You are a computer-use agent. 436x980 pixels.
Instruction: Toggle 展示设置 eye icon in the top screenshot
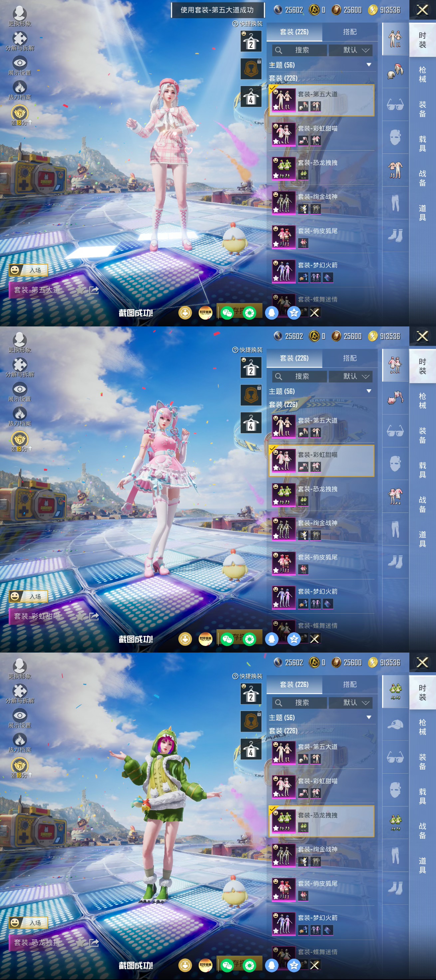click(20, 63)
